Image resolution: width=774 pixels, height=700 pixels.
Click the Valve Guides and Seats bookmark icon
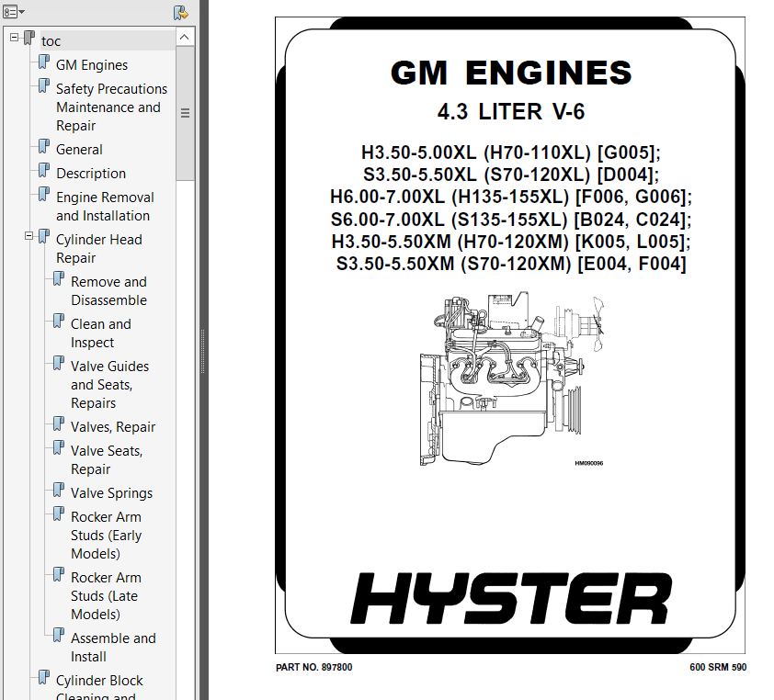tap(59, 363)
